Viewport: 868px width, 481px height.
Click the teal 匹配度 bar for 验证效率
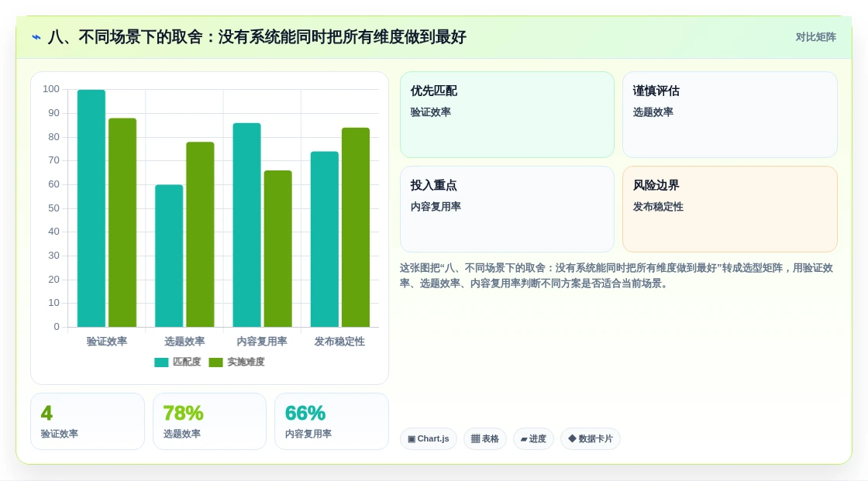coord(91,208)
